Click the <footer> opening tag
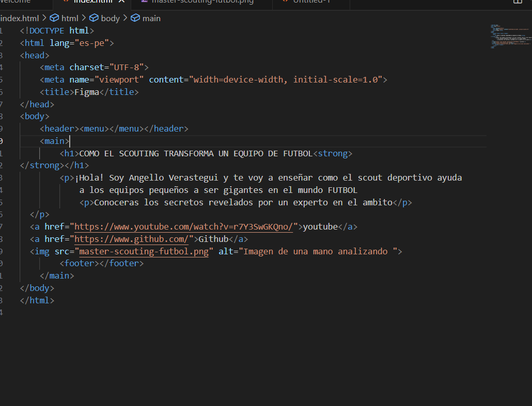This screenshot has height=406, width=532. coord(80,263)
